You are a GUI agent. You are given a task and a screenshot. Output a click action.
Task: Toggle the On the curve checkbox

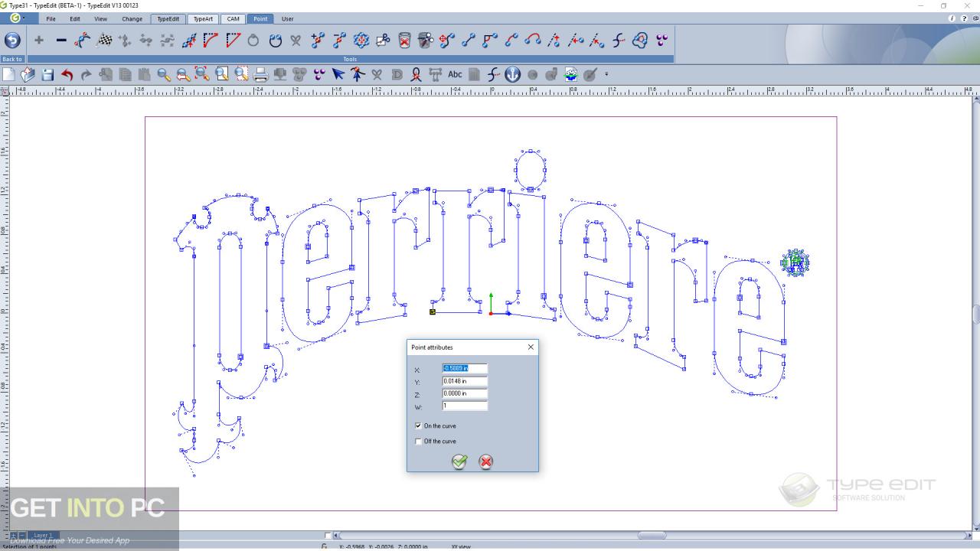[418, 425]
